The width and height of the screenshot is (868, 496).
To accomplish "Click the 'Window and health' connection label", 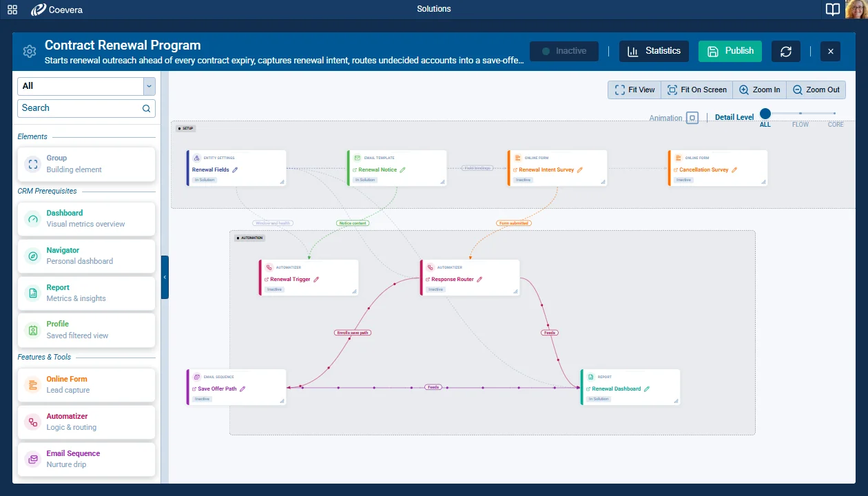I will 273,223.
